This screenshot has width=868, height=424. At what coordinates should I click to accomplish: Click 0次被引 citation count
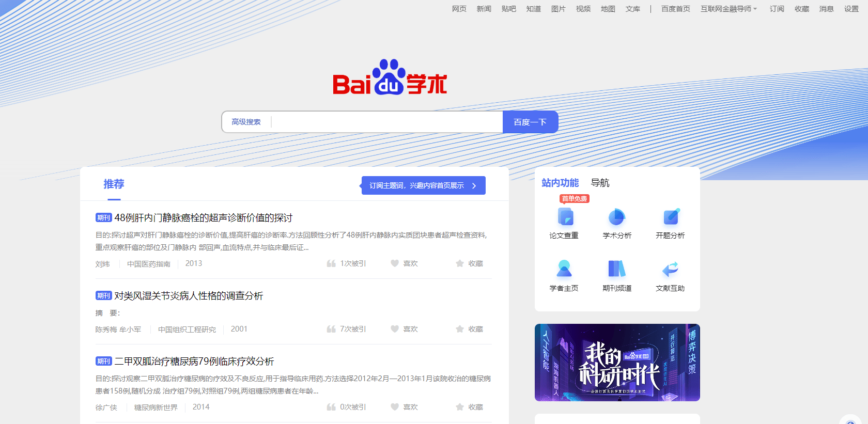pos(353,407)
